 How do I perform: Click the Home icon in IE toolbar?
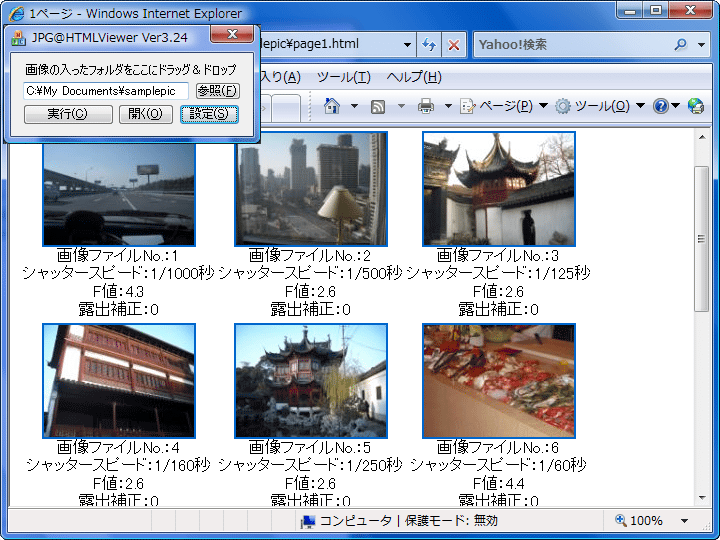click(332, 106)
